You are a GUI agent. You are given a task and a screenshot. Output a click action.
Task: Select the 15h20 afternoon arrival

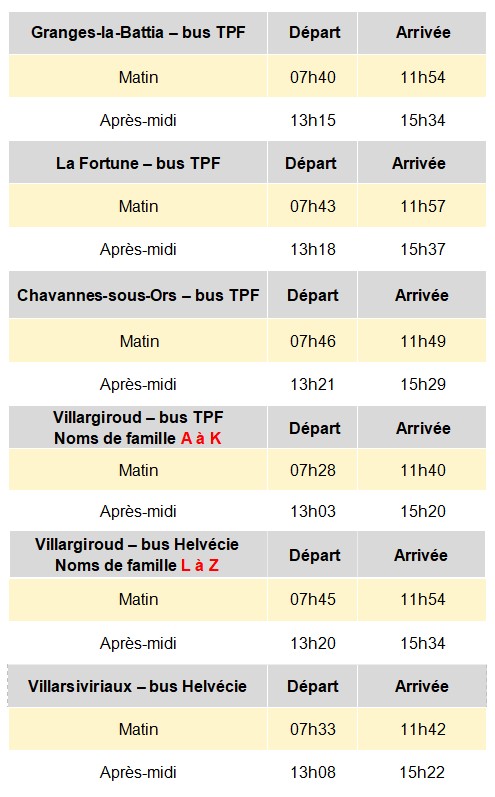click(422, 511)
